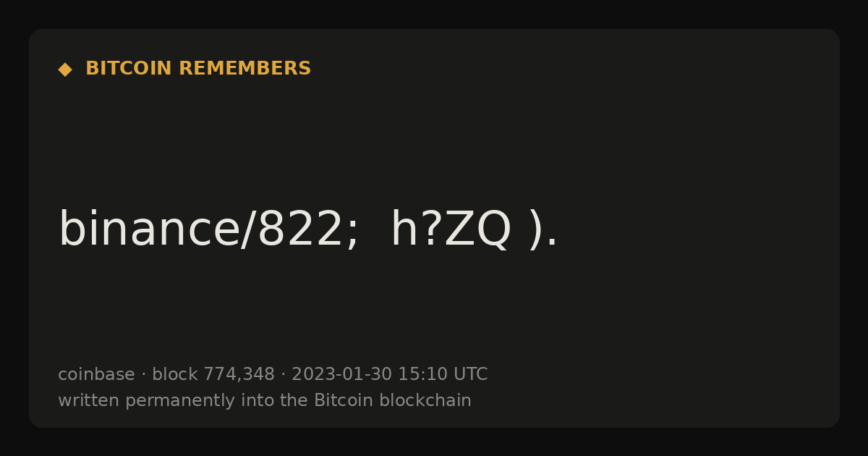Screen dimensions: 868x456
Task: Click the written permanently footer line
Action: point(265,400)
